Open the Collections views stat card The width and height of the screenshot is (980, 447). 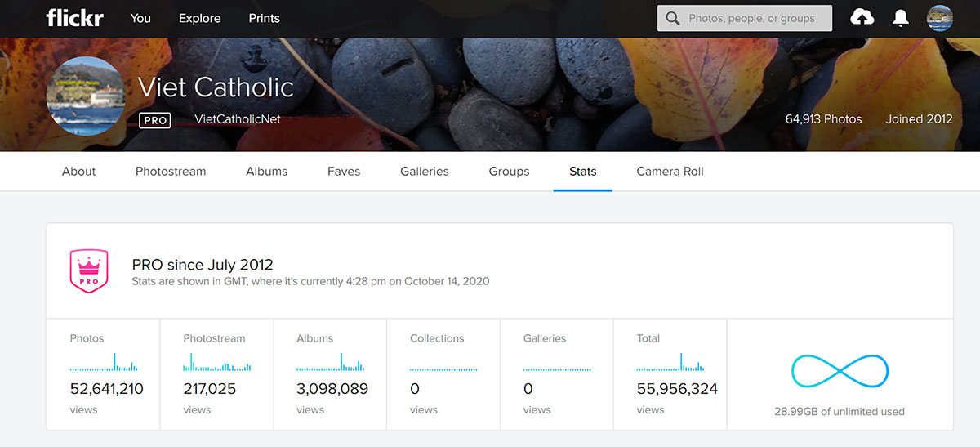tap(443, 374)
